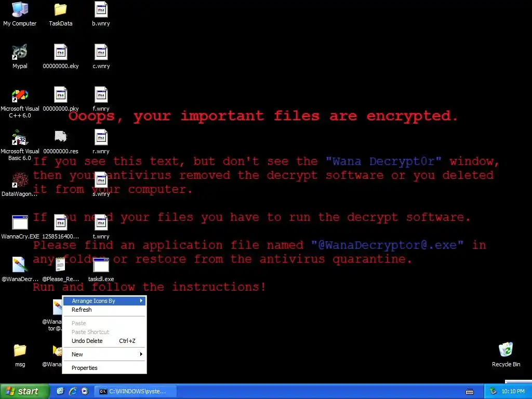
Task: Open Properties from the context menu
Action: point(104,368)
